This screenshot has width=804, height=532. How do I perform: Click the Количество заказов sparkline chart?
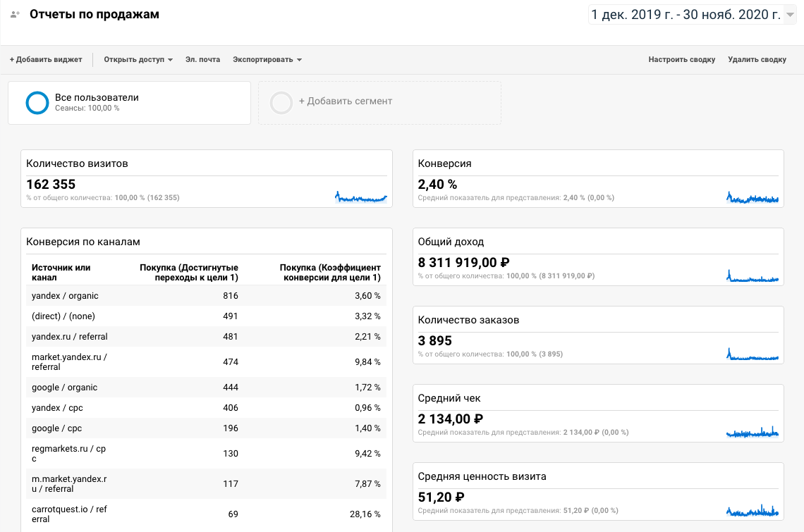click(x=753, y=354)
